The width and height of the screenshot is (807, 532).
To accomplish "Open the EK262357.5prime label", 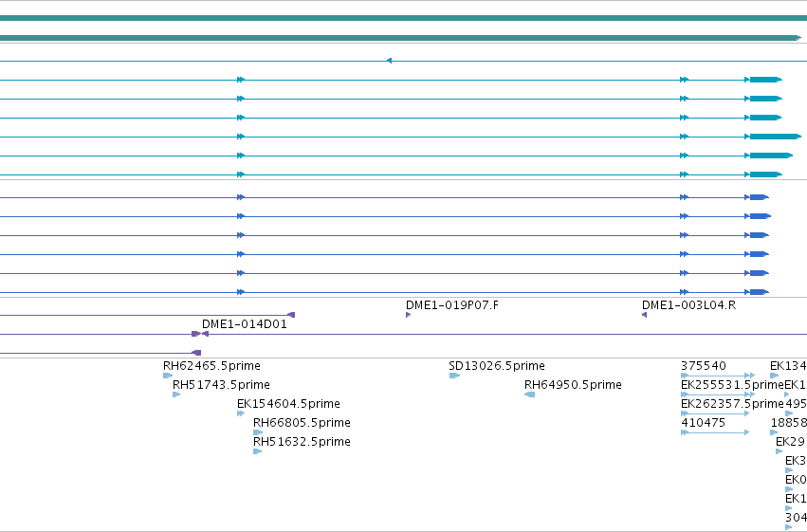I will [732, 404].
